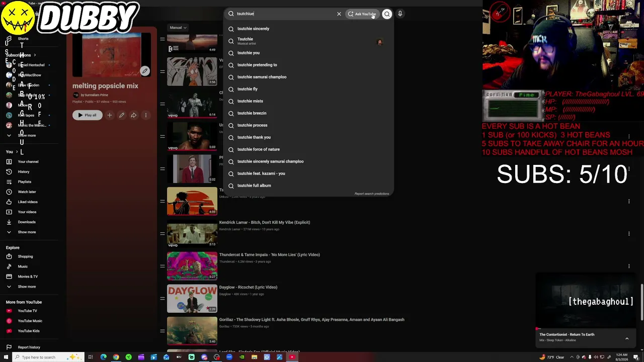Expand the mini player chevron
This screenshot has width=644, height=362.
click(627, 339)
